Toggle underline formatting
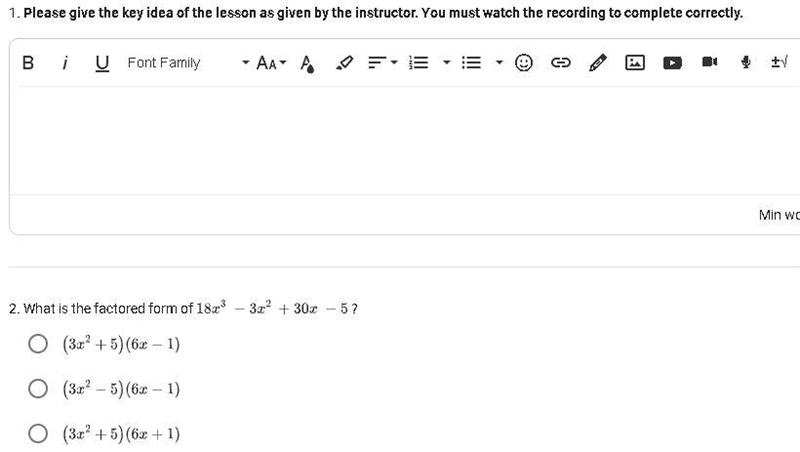 tap(102, 63)
